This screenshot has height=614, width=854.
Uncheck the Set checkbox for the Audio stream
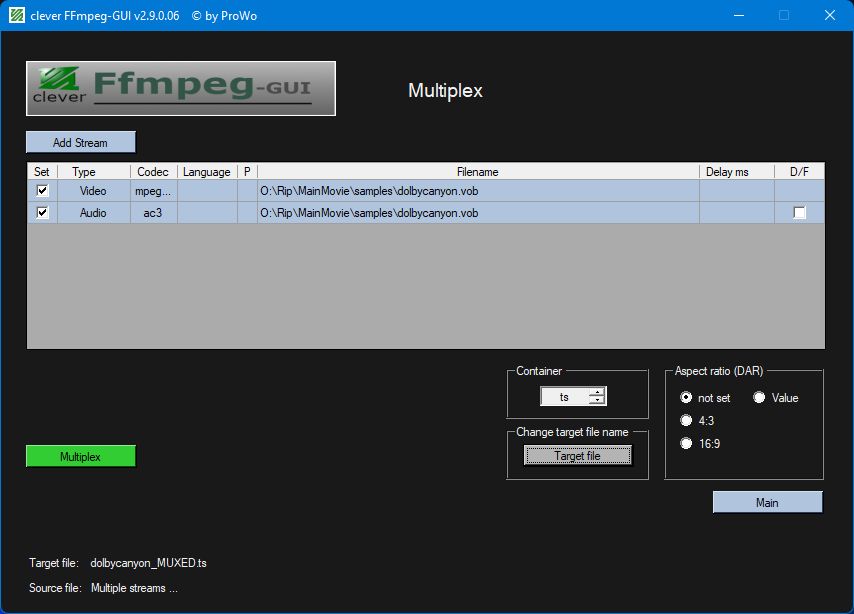(42, 212)
